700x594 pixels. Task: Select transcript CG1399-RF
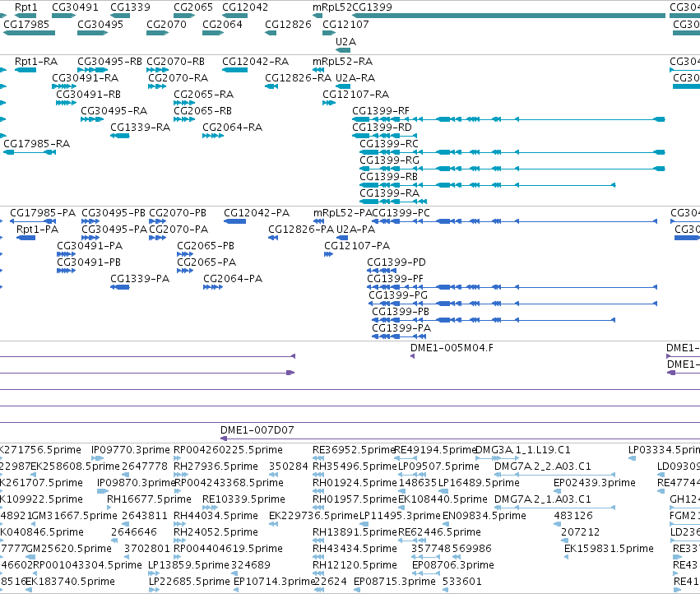(x=381, y=111)
